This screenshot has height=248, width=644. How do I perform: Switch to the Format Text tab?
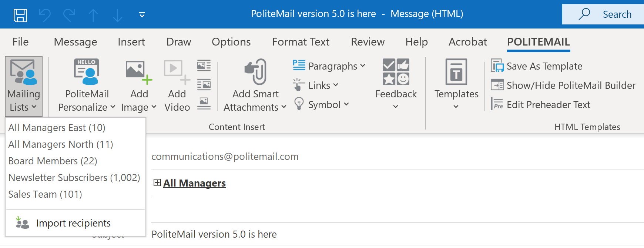pyautogui.click(x=301, y=42)
